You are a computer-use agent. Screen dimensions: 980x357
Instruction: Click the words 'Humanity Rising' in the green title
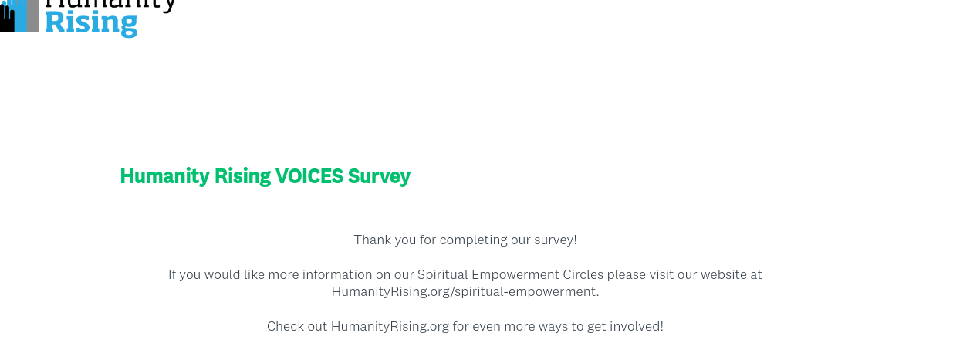click(195, 176)
